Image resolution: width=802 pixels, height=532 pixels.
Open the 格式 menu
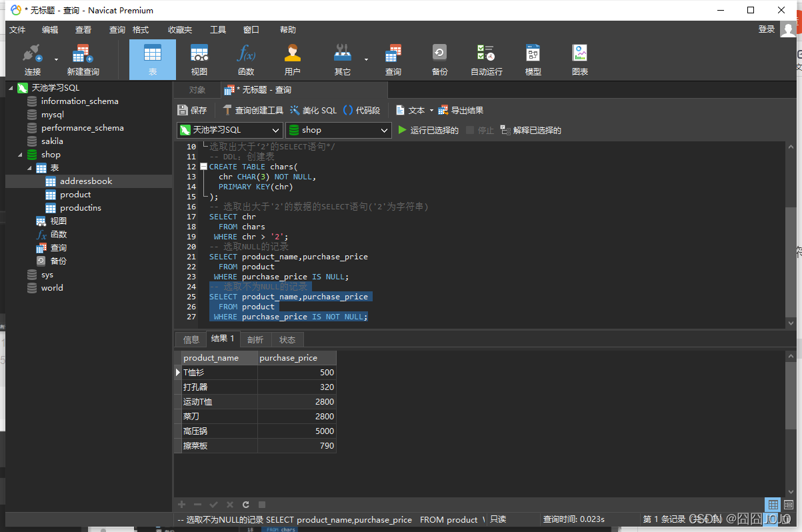coord(141,30)
